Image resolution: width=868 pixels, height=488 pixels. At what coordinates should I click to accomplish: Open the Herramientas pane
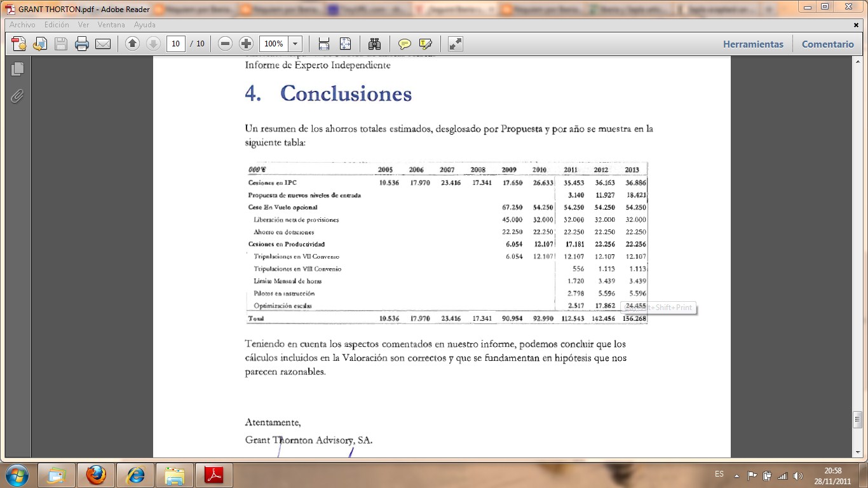pyautogui.click(x=753, y=44)
